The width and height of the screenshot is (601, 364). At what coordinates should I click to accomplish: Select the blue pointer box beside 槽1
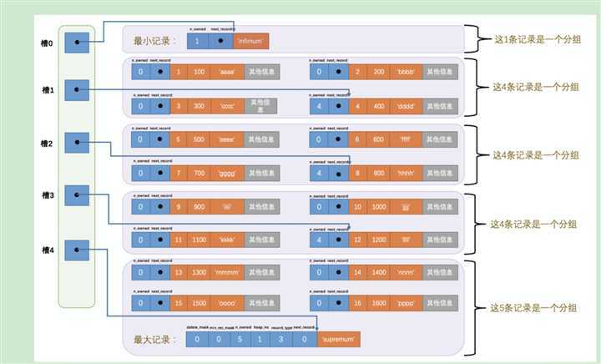point(77,90)
